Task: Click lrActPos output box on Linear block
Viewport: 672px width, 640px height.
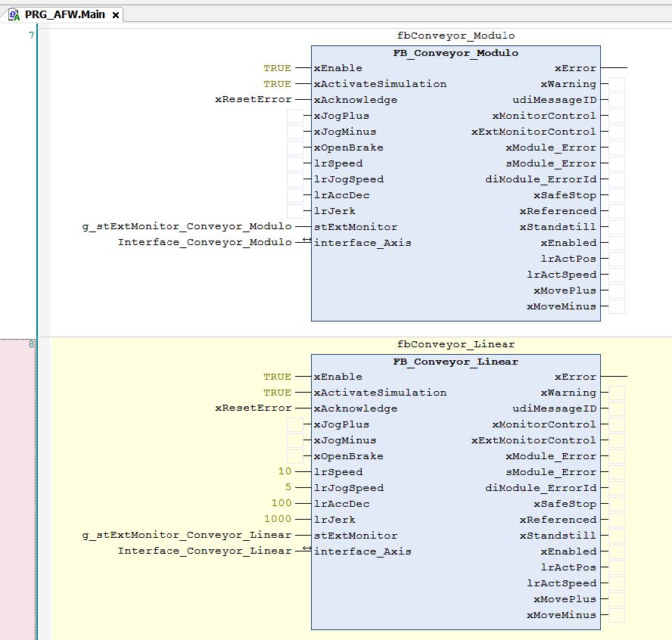Action: click(x=617, y=567)
